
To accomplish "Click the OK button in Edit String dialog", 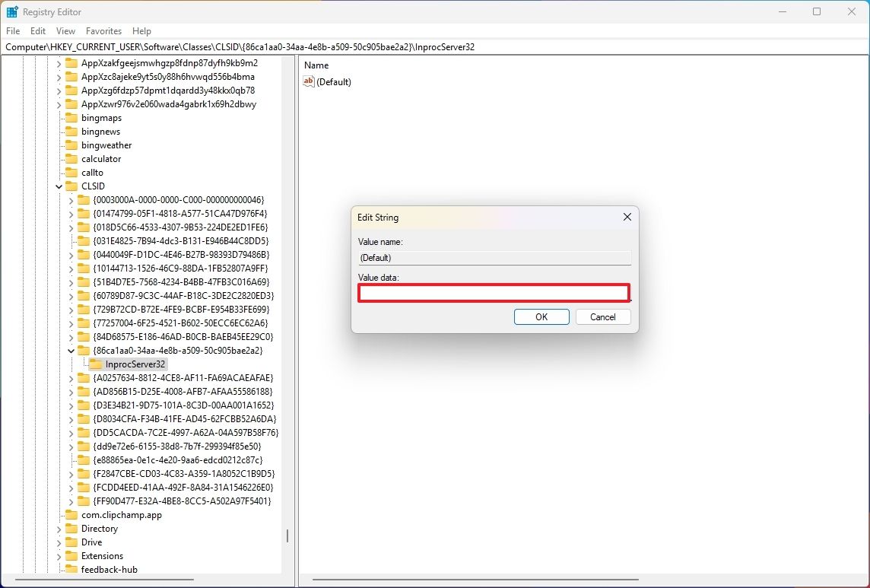I will coord(541,316).
